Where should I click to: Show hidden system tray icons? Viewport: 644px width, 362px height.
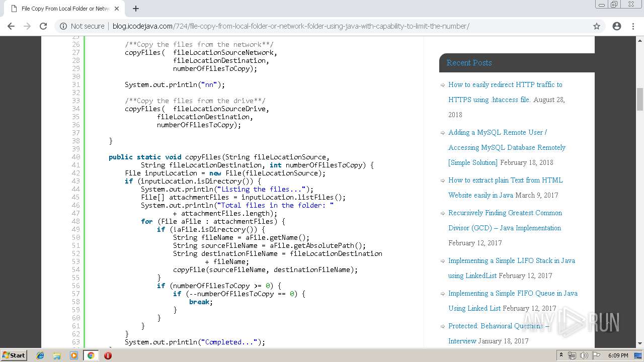point(561,355)
